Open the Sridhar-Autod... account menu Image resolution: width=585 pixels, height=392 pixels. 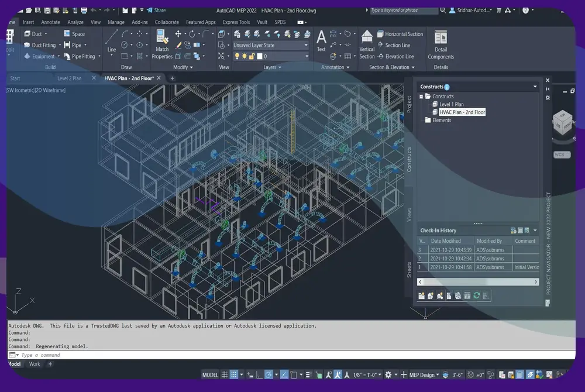coord(470,10)
